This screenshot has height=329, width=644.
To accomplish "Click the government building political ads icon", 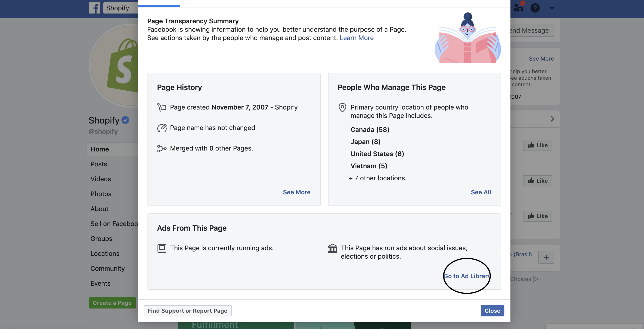I will pyautogui.click(x=332, y=248).
